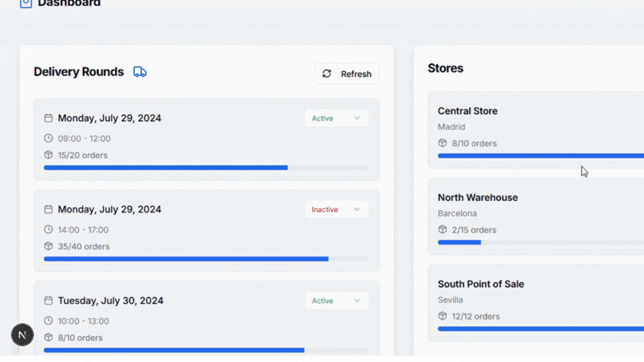Click the 2/15 orders text
This screenshot has height=362, width=644.
(x=474, y=230)
